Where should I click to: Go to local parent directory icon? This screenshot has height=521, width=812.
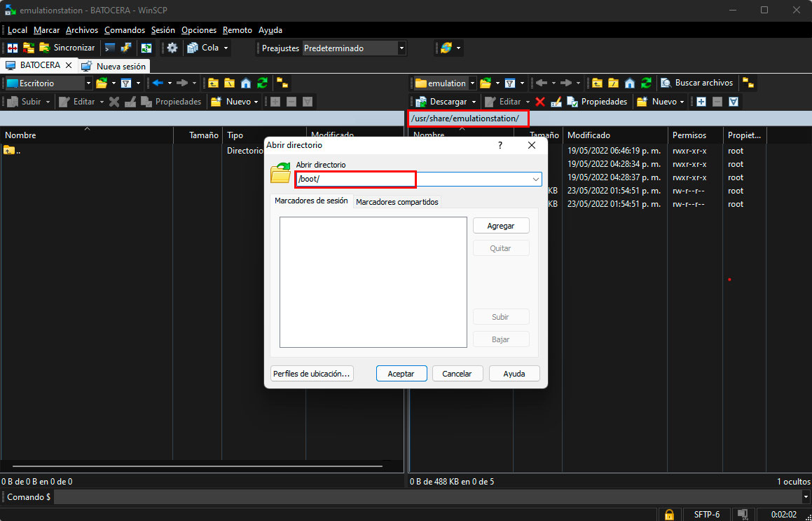(213, 83)
